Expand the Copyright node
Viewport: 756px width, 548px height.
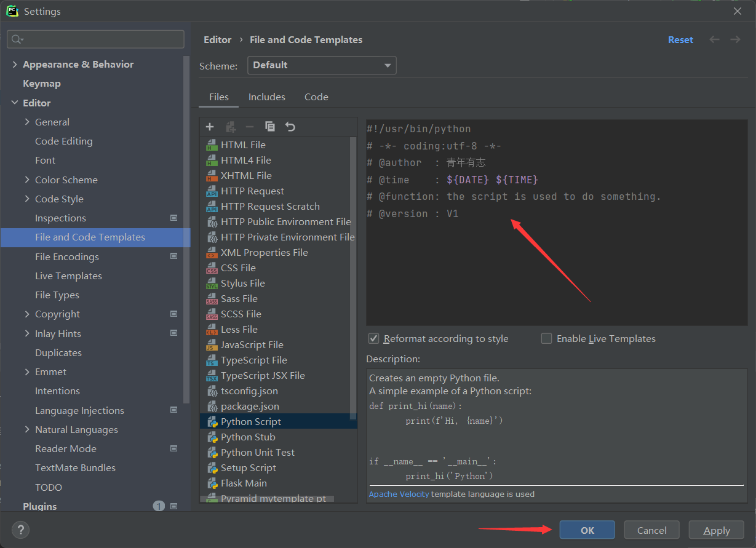pos(27,314)
